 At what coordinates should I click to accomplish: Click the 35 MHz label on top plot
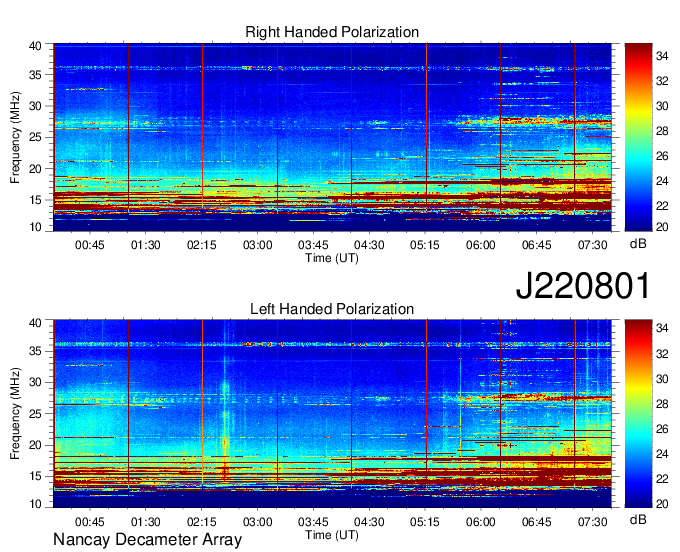pyautogui.click(x=35, y=75)
